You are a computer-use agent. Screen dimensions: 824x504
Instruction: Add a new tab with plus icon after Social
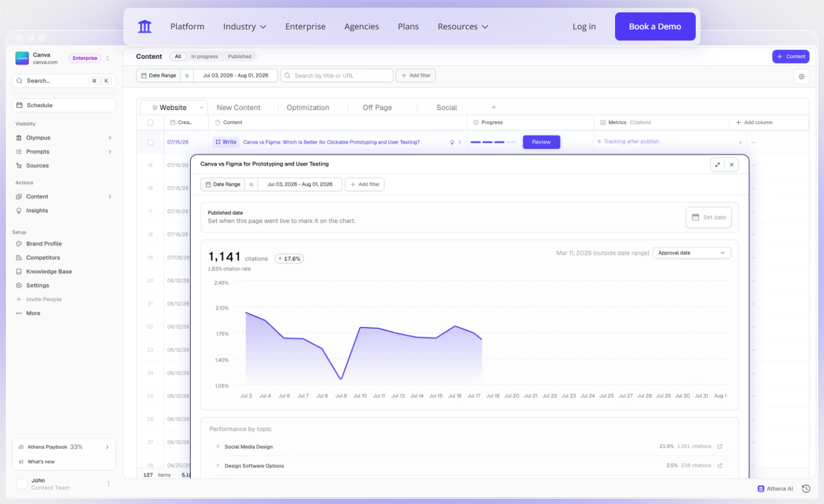pos(494,108)
